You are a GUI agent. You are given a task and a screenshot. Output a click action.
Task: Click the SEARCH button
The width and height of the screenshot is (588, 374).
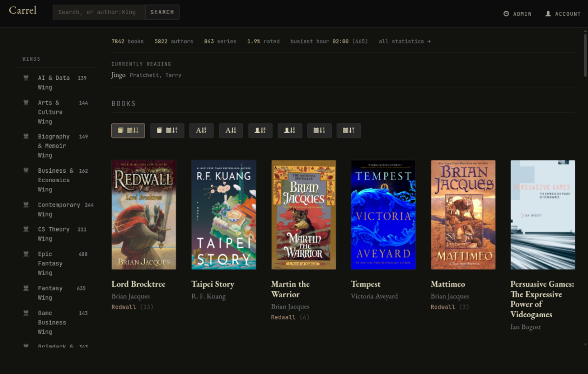tap(162, 12)
